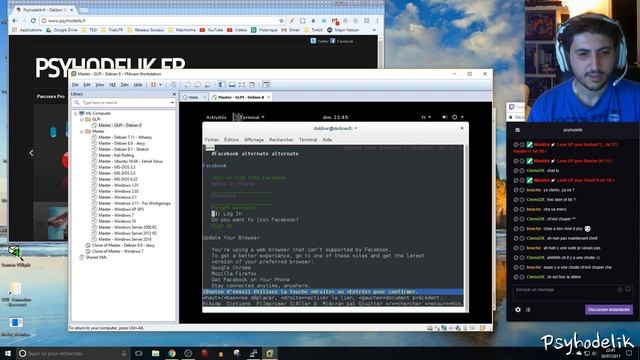Click the previous slide arrow on Psyhodelik page
Viewport: 640px width, 360px height.
(31, 153)
